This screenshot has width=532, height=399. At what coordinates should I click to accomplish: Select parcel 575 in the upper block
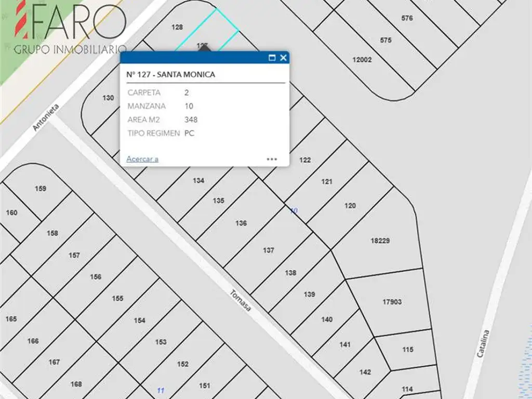point(385,40)
